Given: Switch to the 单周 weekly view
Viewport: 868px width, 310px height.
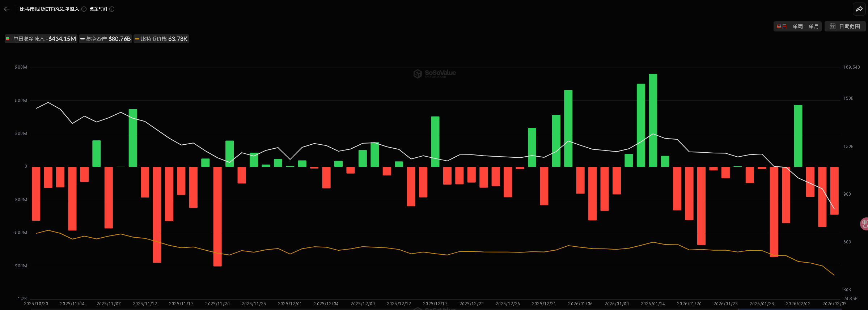Looking at the screenshot, I should (x=797, y=26).
